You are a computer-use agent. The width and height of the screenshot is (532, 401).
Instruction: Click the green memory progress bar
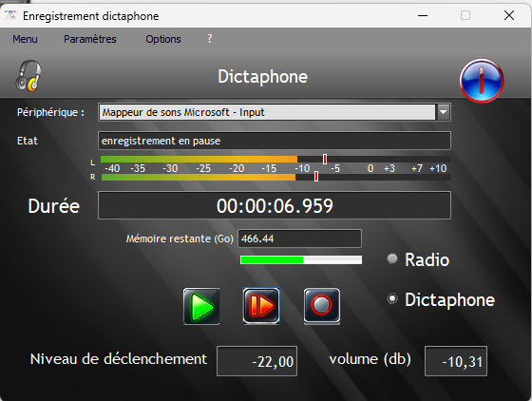point(301,259)
